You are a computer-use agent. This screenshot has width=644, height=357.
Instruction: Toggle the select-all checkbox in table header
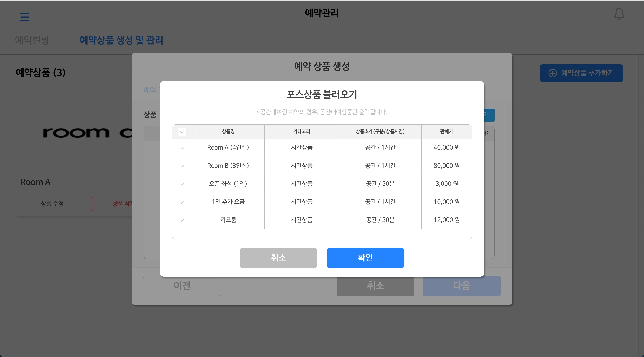point(182,131)
